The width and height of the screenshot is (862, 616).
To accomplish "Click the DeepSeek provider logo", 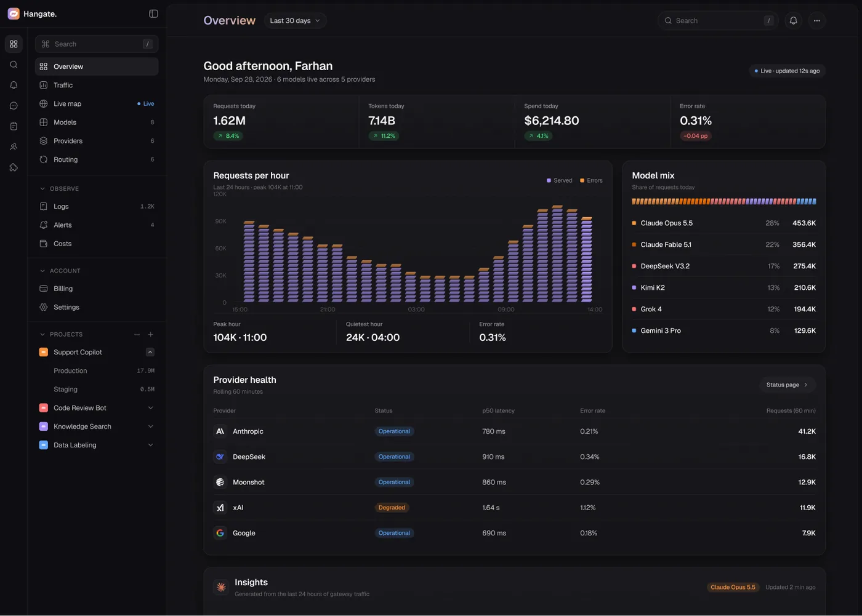I will click(220, 457).
